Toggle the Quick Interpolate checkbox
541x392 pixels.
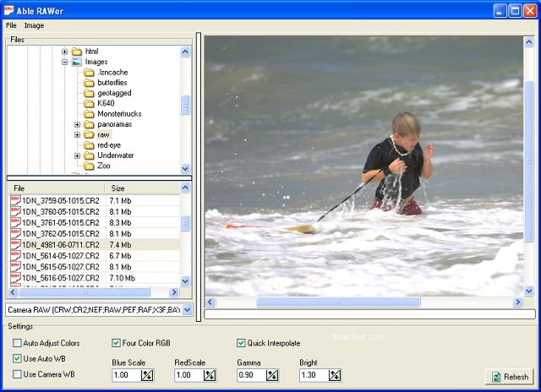pos(241,343)
